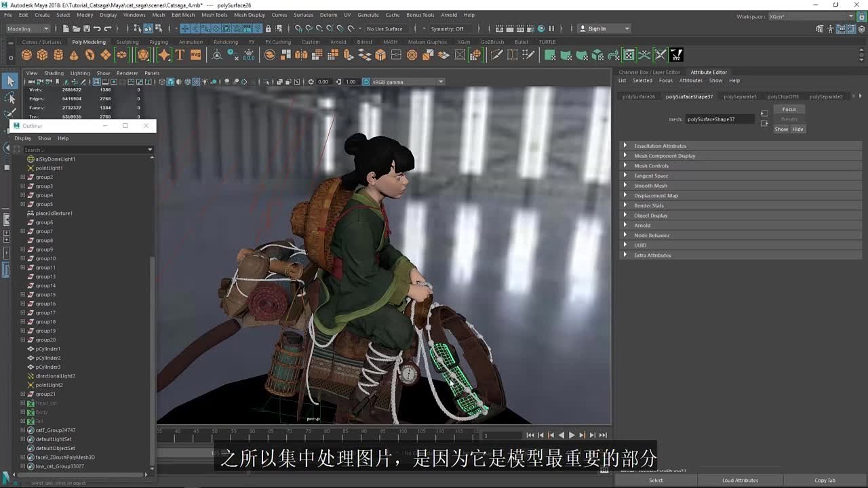This screenshot has height=488, width=868.
Task: Click the New Scene icon
Action: click(x=66, y=28)
